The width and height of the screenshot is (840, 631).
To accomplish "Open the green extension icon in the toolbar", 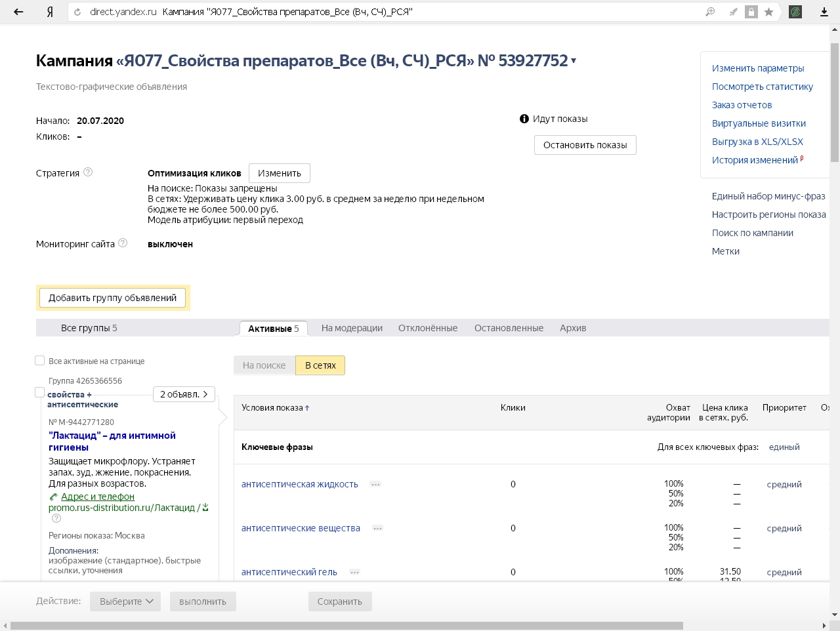I will click(795, 12).
